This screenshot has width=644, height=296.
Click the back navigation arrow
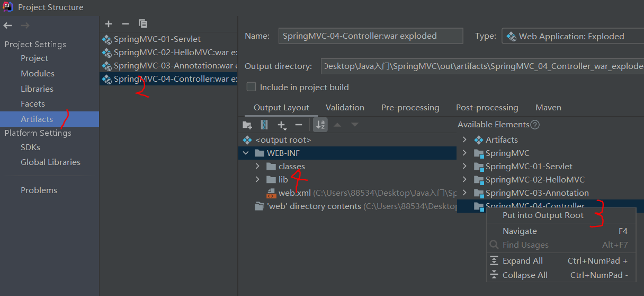[7, 25]
